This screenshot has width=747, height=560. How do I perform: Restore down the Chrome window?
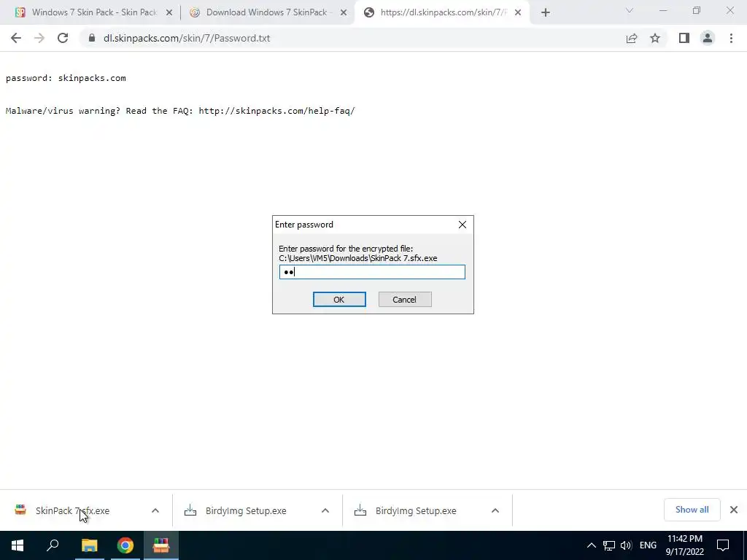[x=697, y=10]
